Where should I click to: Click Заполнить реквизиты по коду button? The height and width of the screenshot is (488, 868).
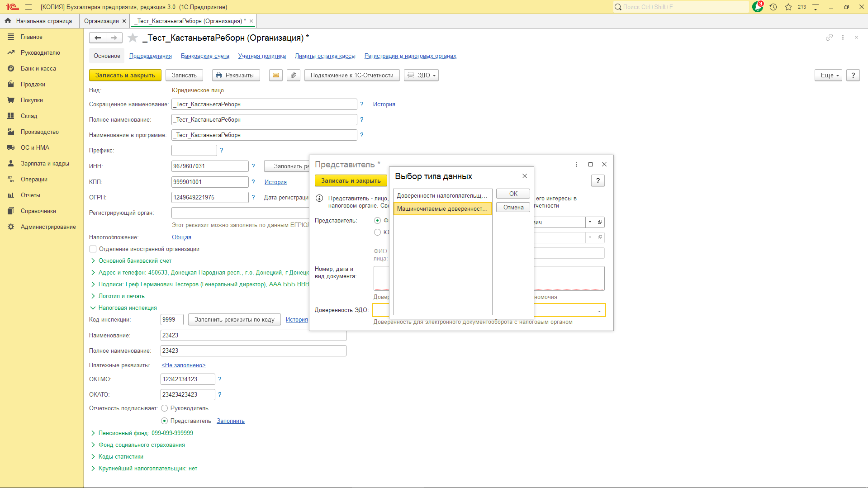pyautogui.click(x=234, y=319)
